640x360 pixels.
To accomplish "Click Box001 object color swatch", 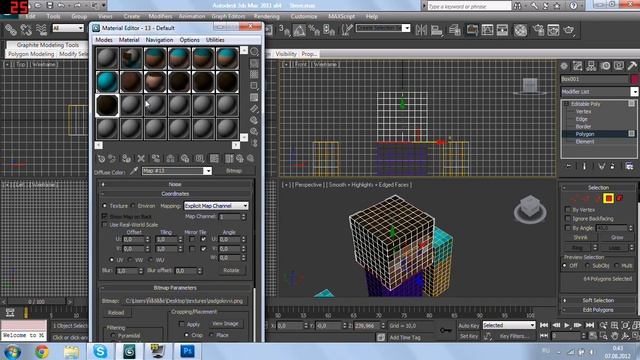I will [x=634, y=79].
